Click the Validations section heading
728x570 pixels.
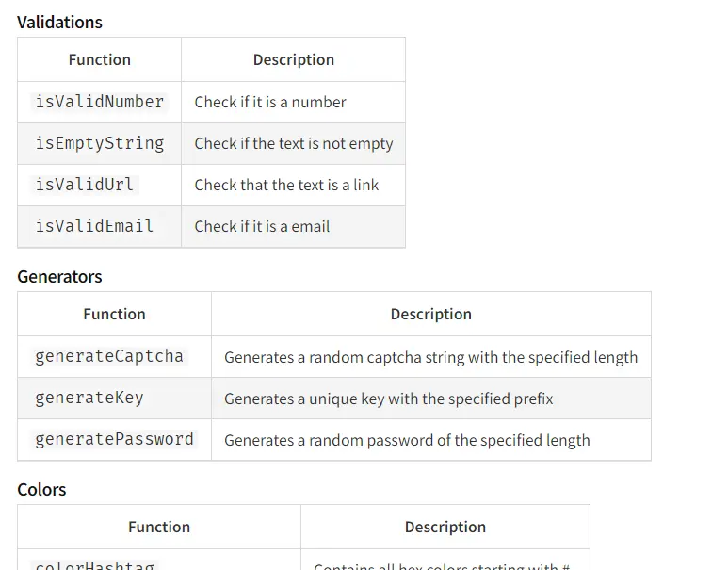point(59,23)
